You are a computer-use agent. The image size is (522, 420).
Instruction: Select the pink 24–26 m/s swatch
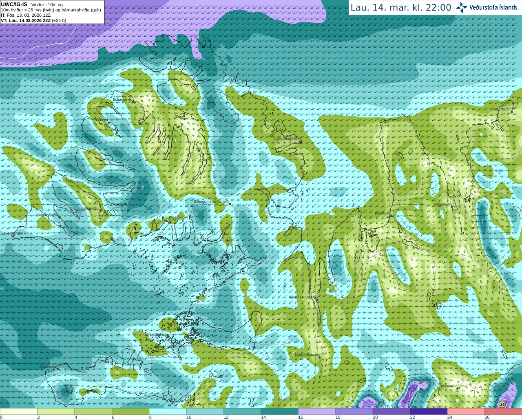pyautogui.click(x=466, y=411)
